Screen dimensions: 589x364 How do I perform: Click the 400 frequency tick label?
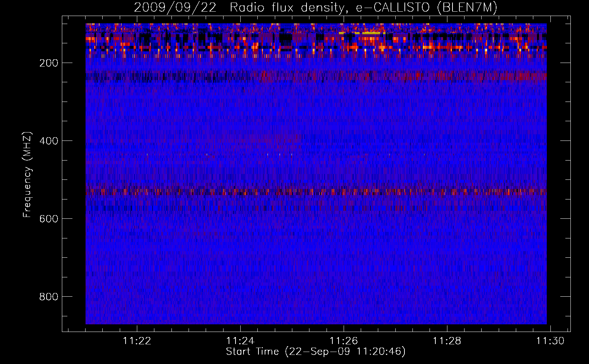click(49, 141)
